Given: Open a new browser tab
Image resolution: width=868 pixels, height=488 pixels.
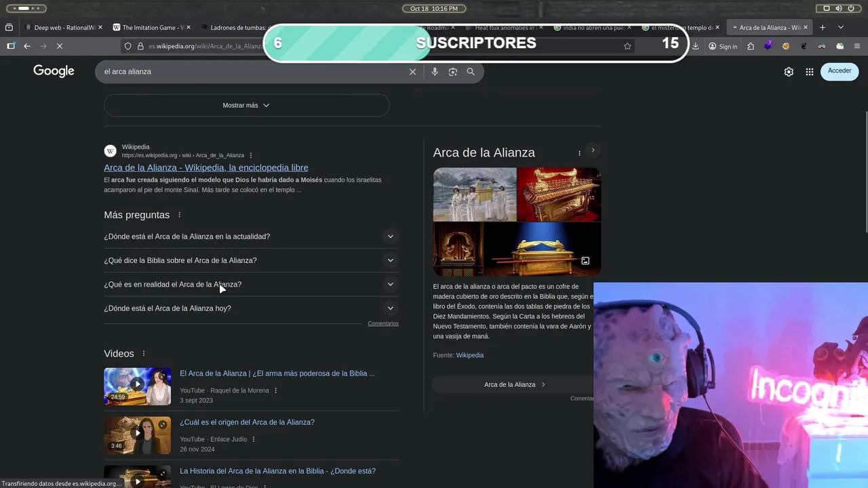Looking at the screenshot, I should coord(823,28).
